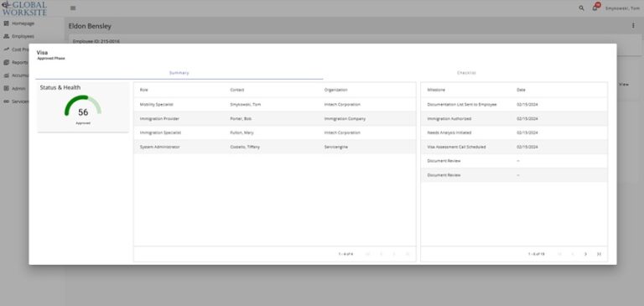Open search with the magnifier icon

click(581, 8)
